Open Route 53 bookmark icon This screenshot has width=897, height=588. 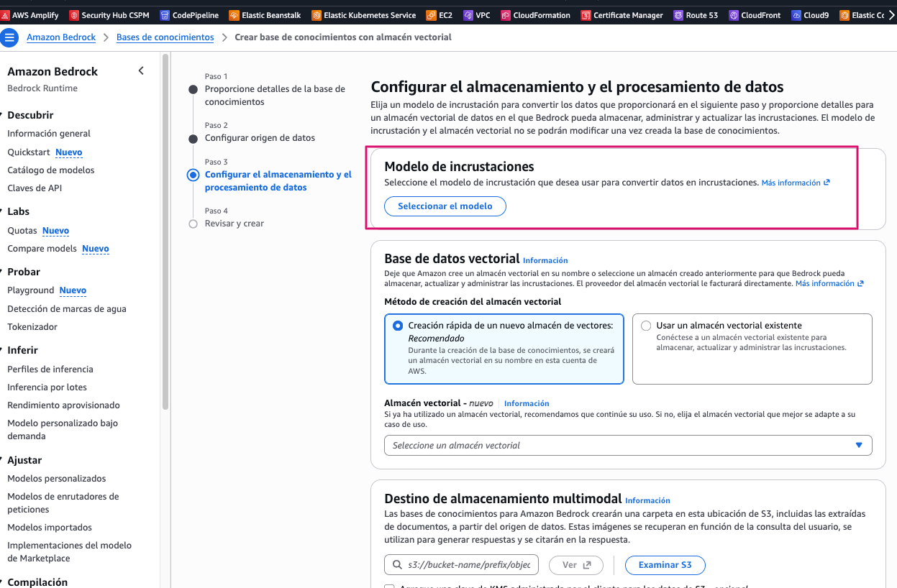click(678, 15)
